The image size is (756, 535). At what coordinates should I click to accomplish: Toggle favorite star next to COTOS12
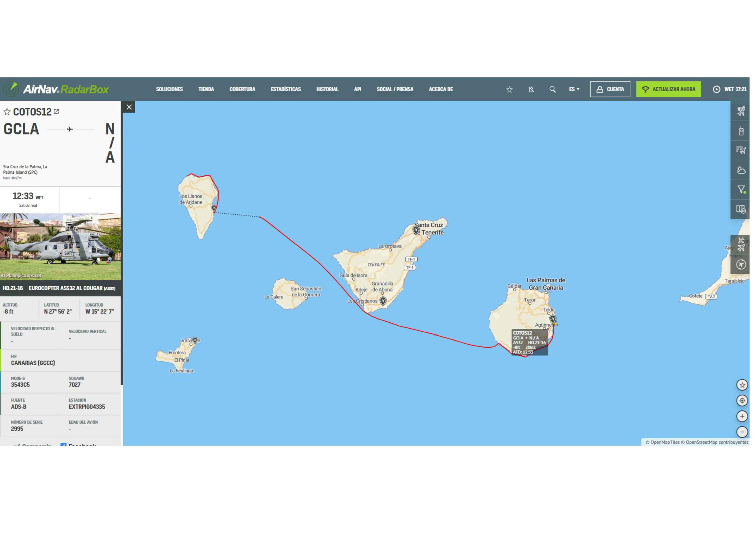click(7, 112)
